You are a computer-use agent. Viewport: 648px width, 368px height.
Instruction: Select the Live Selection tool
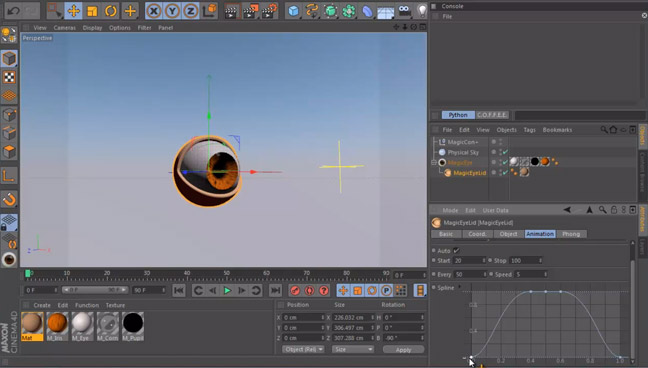[54, 11]
